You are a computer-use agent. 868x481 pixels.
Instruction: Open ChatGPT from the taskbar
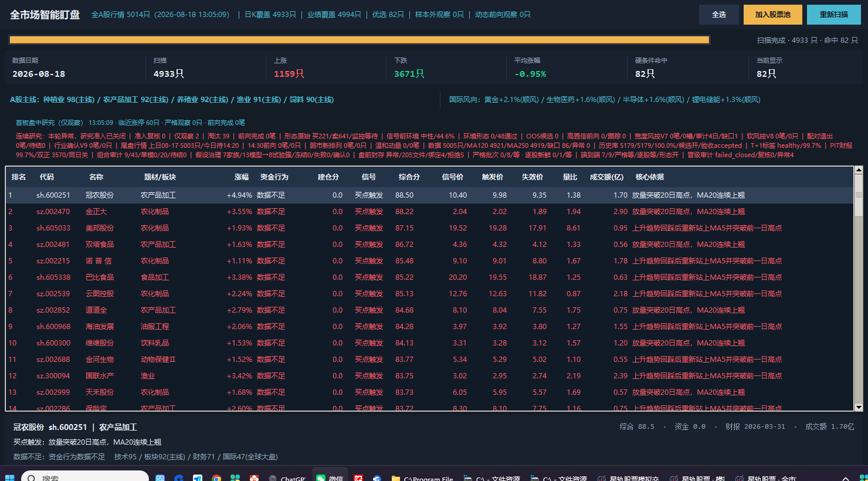pos(286,477)
